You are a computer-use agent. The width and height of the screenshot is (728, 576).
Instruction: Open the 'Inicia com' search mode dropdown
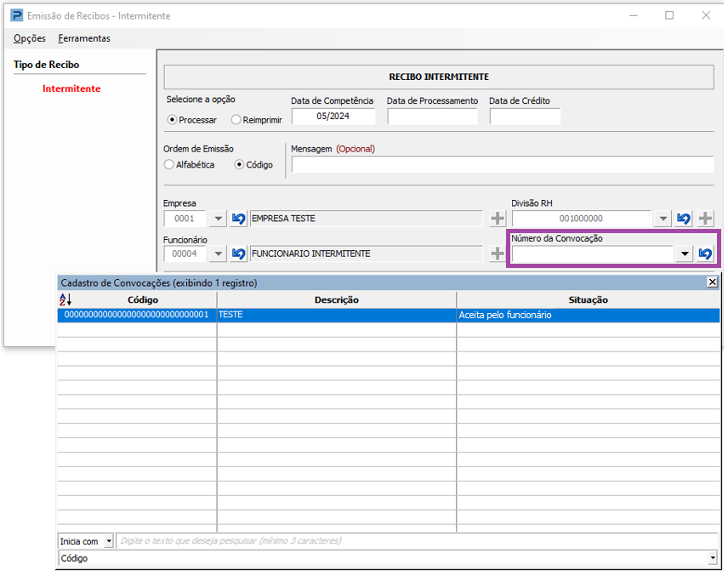tap(109, 541)
